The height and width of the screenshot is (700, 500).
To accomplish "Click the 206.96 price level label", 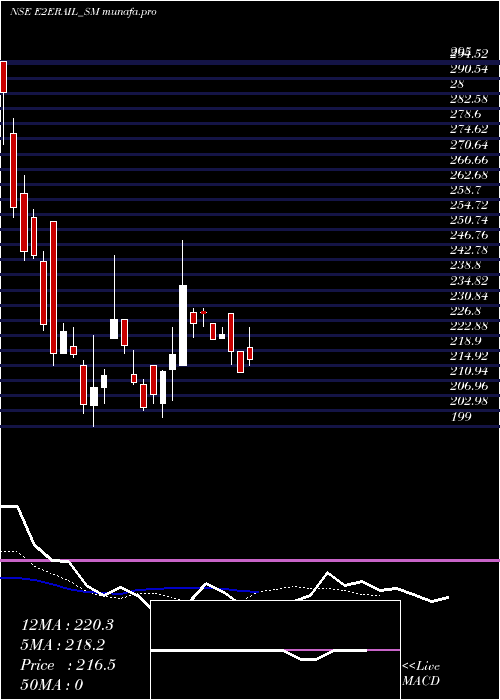I will pyautogui.click(x=469, y=386).
